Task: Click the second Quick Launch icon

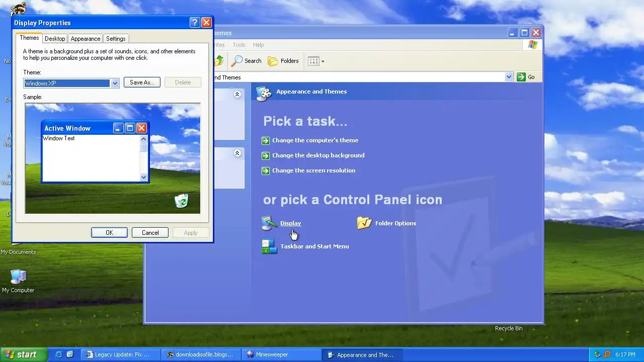Action: (x=70, y=354)
